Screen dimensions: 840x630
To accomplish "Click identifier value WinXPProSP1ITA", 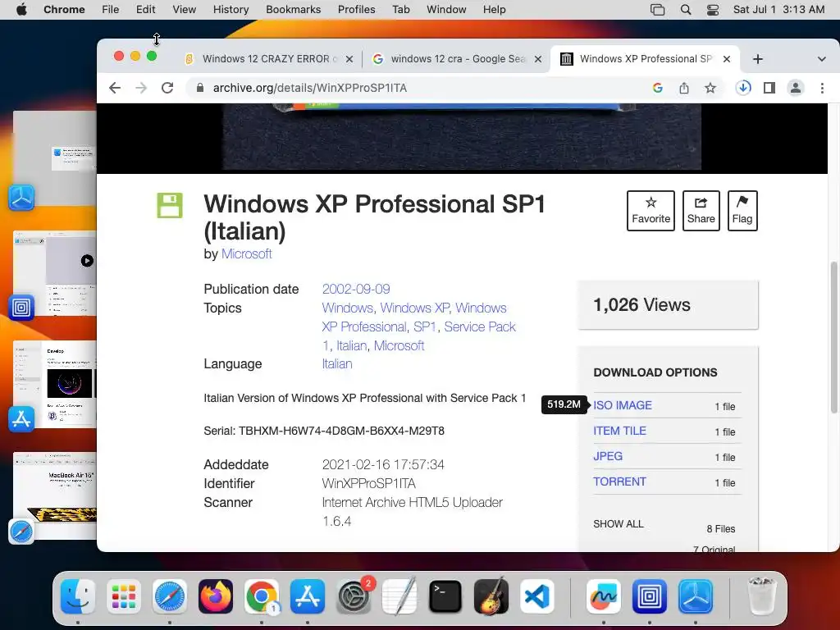I will [368, 484].
